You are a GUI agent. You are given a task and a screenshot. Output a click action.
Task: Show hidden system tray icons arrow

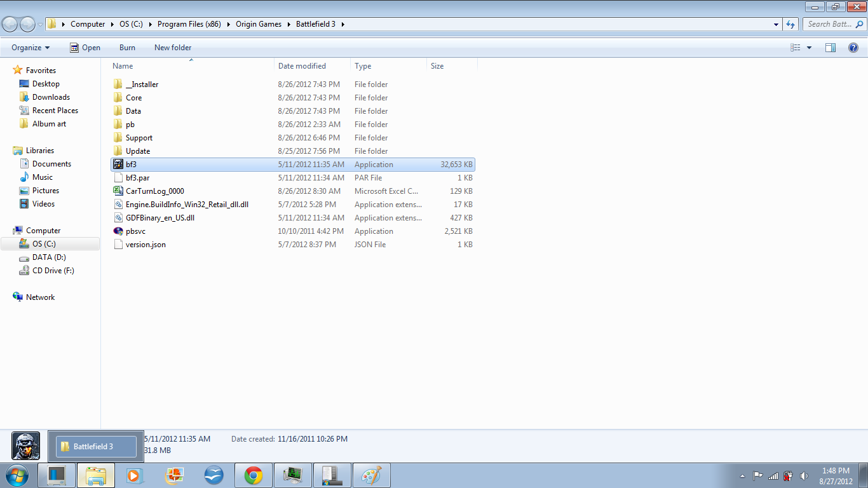click(743, 475)
